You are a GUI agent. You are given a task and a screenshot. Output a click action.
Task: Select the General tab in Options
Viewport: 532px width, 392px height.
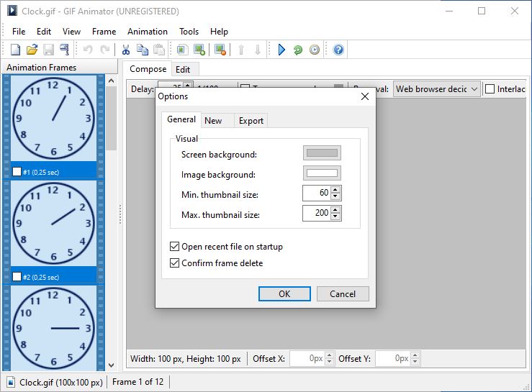point(181,119)
